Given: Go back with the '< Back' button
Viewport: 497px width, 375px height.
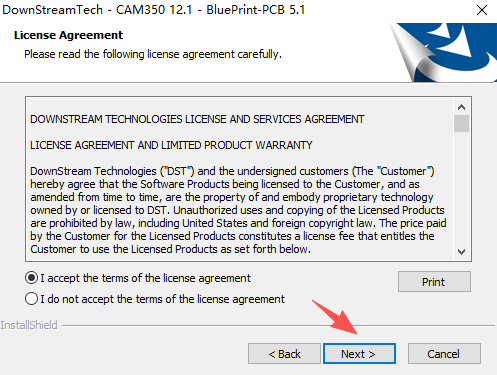Looking at the screenshot, I should click(284, 354).
